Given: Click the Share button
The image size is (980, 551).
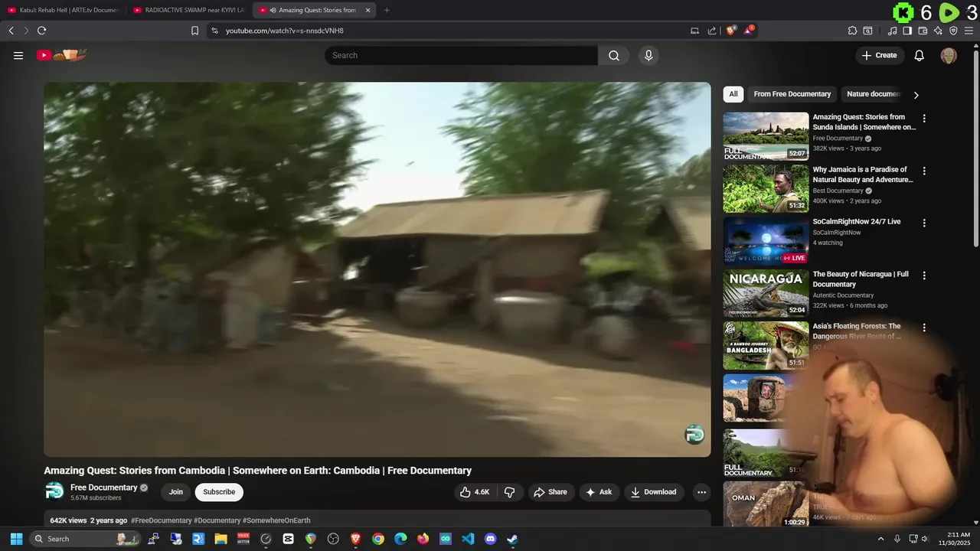Looking at the screenshot, I should tap(550, 492).
